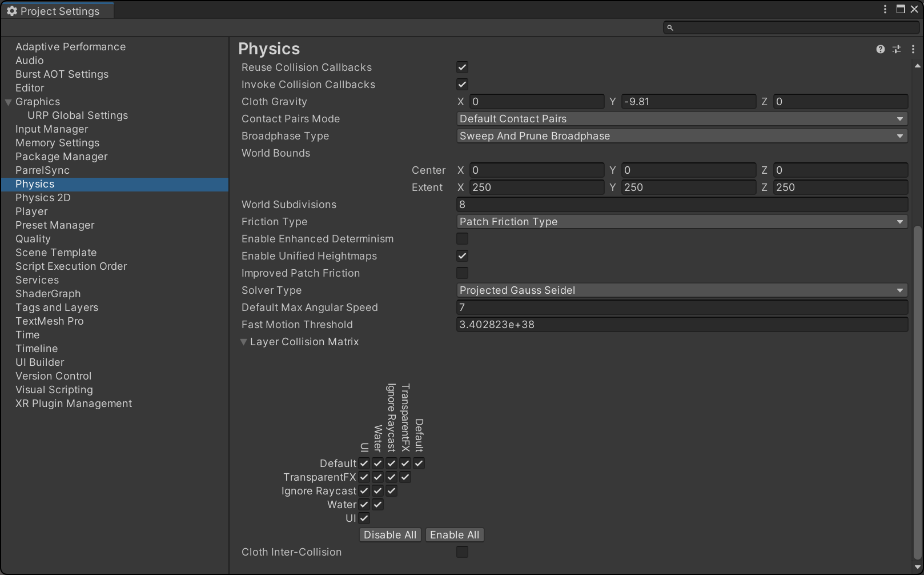Click Enable All collision button
The width and height of the screenshot is (924, 575).
(x=455, y=535)
